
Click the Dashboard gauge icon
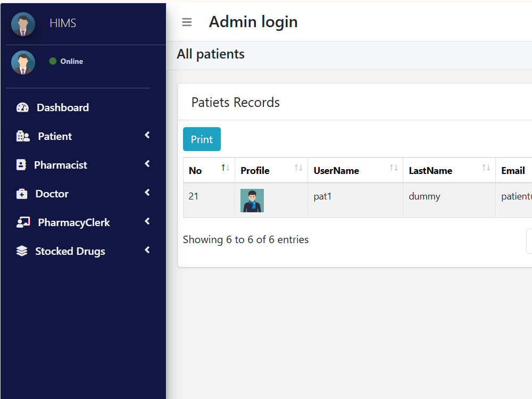[x=23, y=107]
